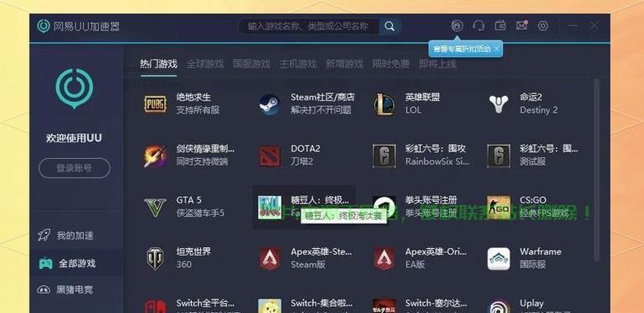Click the NetEase UU logo in title bar
This screenshot has height=313, width=644.
(x=43, y=26)
